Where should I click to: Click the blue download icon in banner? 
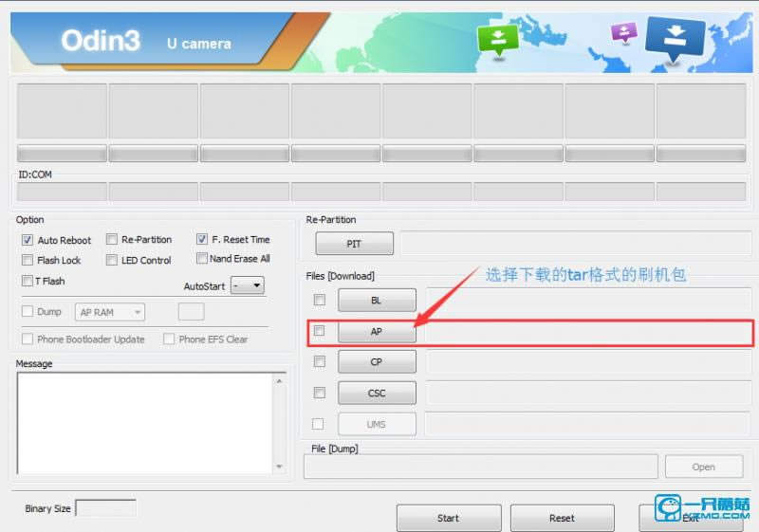coord(675,38)
